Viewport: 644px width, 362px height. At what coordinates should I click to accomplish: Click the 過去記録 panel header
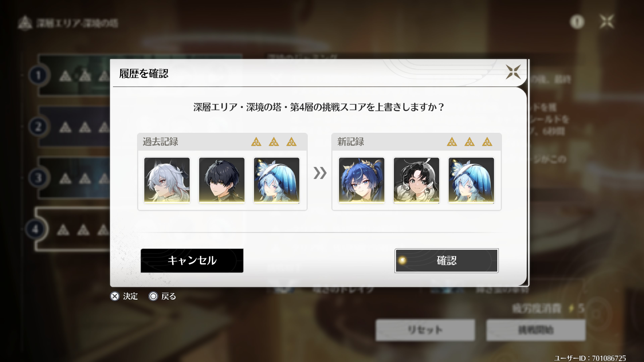[222, 142]
